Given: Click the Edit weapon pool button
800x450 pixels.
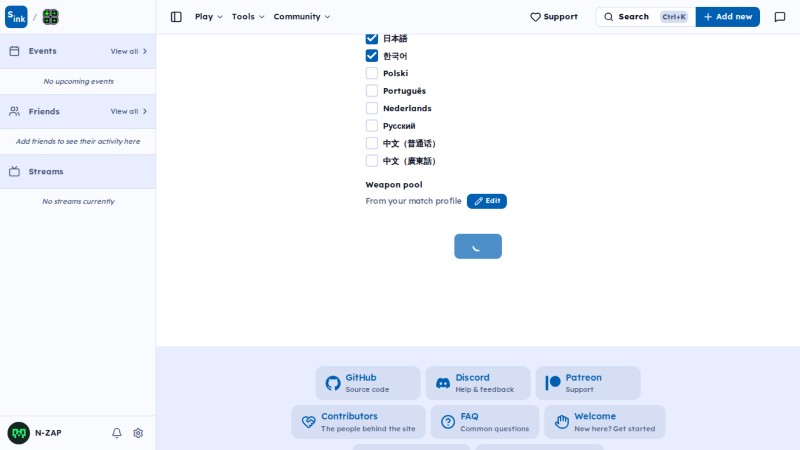Looking at the screenshot, I should (487, 201).
